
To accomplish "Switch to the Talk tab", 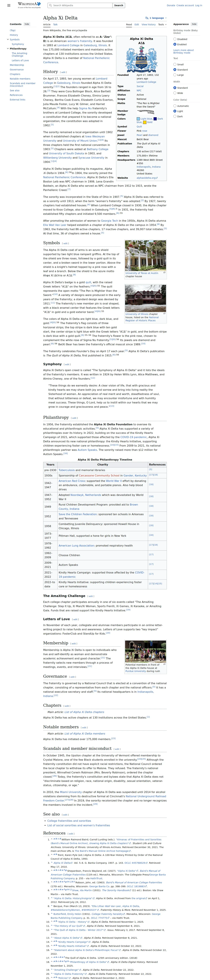I will [55, 24].
